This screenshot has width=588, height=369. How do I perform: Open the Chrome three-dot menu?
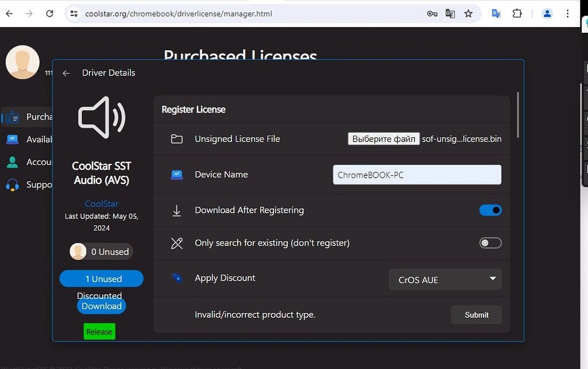[568, 14]
